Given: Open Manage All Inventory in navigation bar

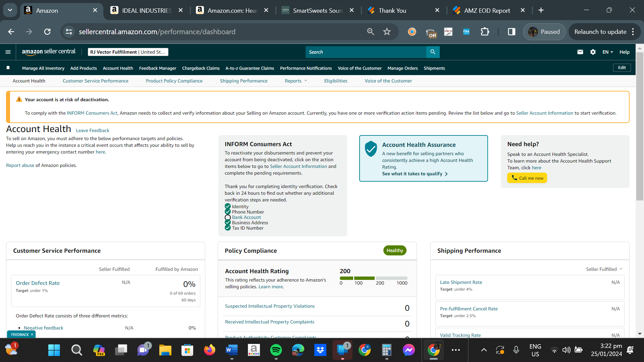Looking at the screenshot, I should tap(43, 68).
